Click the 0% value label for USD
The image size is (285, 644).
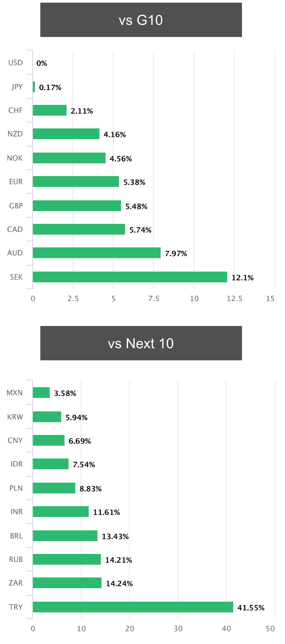[42, 63]
